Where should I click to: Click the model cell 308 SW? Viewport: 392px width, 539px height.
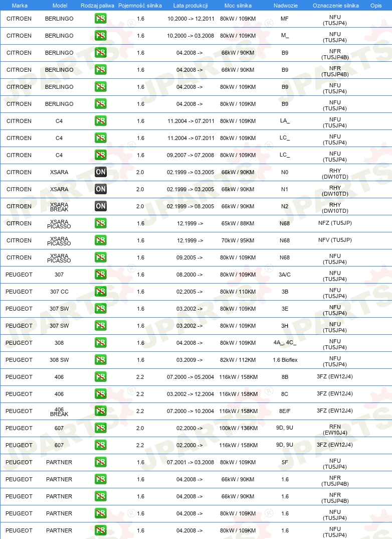tap(59, 360)
